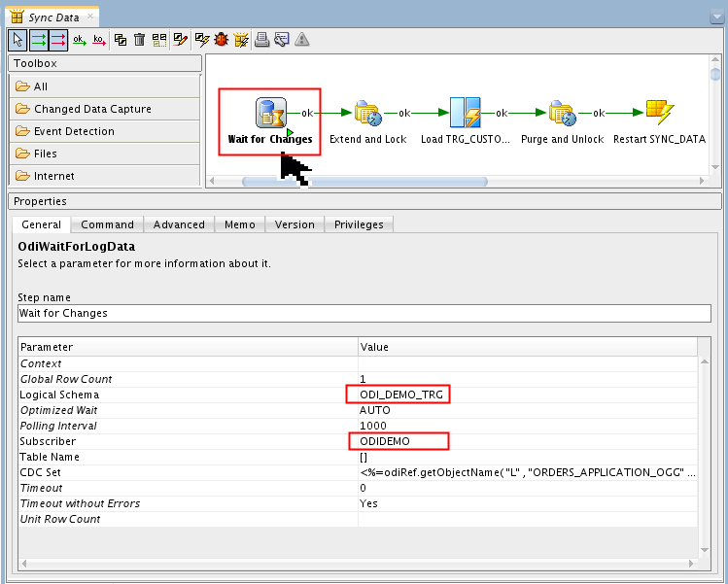
Task: Click the diagram scrollbar right arrow
Action: click(702, 181)
